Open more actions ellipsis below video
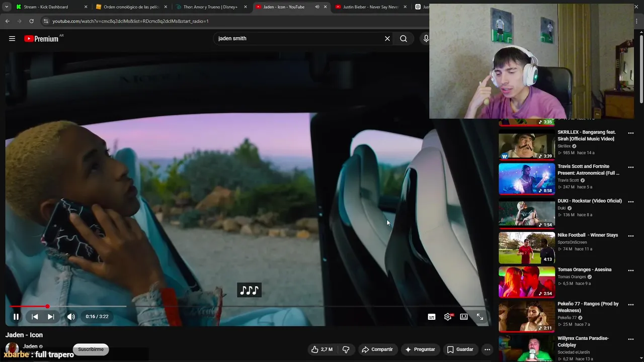This screenshot has height=362, width=644. click(x=487, y=349)
